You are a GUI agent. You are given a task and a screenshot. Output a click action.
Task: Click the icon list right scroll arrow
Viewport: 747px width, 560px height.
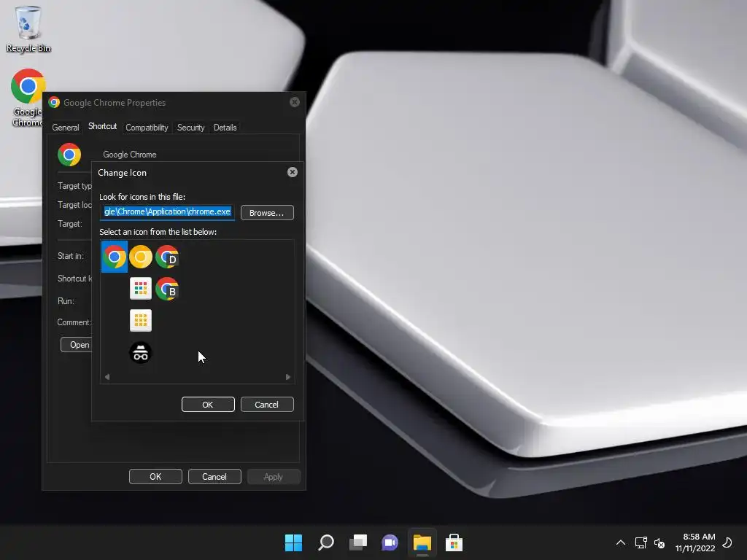pyautogui.click(x=287, y=377)
